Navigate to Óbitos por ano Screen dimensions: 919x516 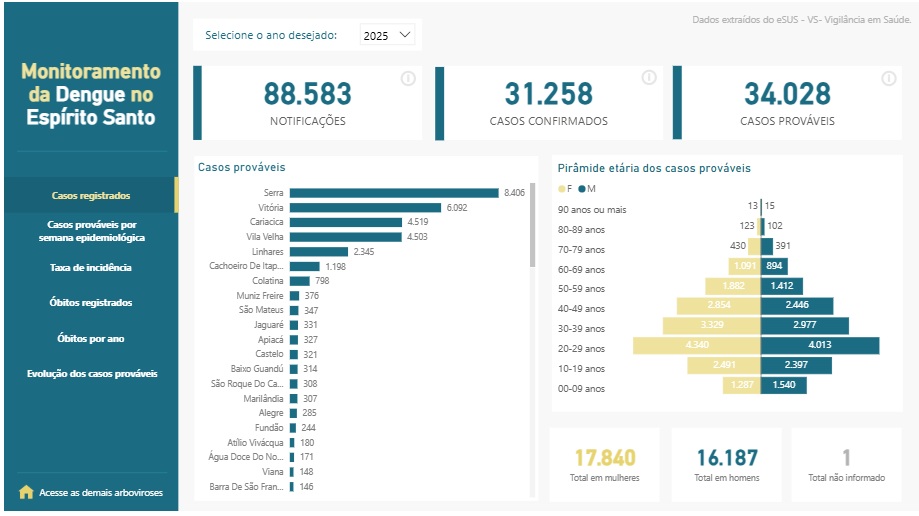coord(90,339)
